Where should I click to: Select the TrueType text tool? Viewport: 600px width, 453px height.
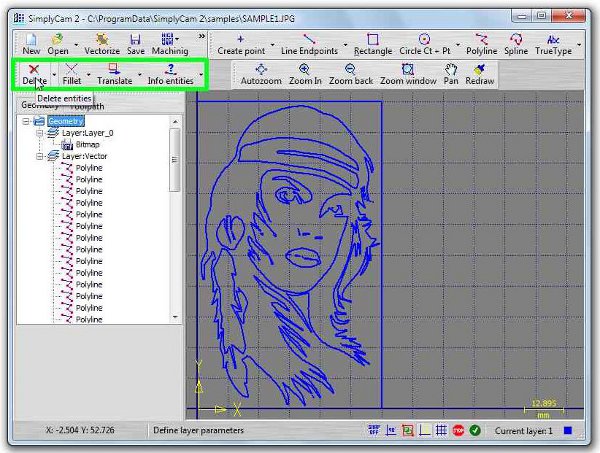coord(553,44)
